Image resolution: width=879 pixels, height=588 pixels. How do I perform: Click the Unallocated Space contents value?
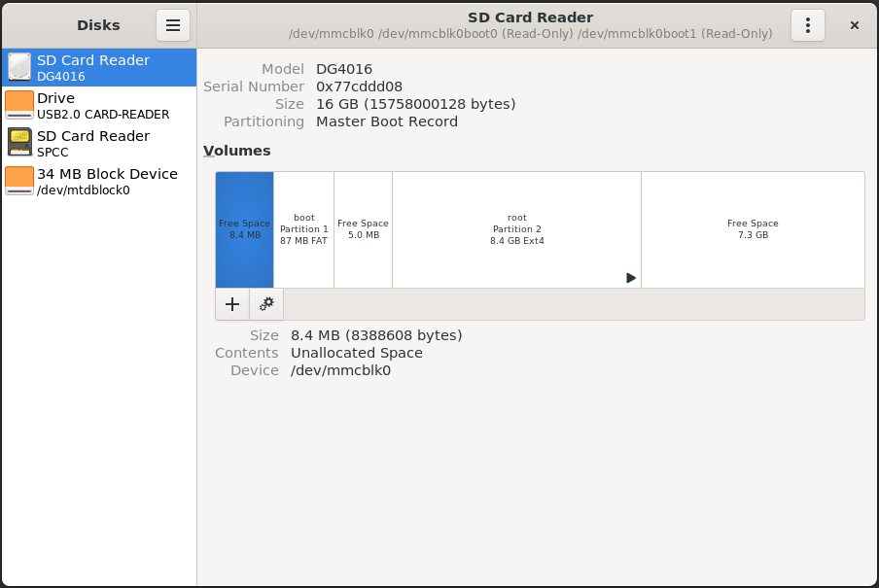click(x=357, y=353)
